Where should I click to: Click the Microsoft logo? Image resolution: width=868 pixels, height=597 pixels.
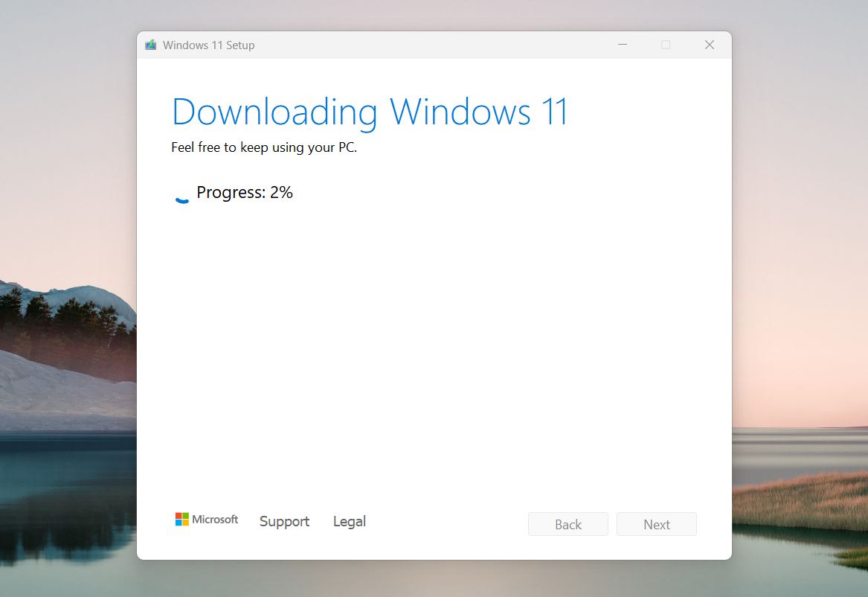coord(207,520)
